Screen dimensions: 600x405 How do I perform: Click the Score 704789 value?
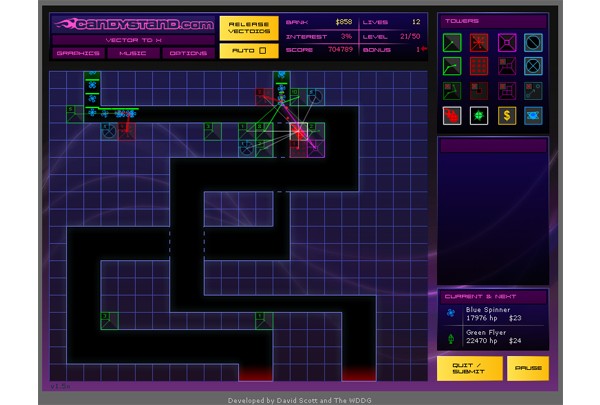[x=340, y=49]
